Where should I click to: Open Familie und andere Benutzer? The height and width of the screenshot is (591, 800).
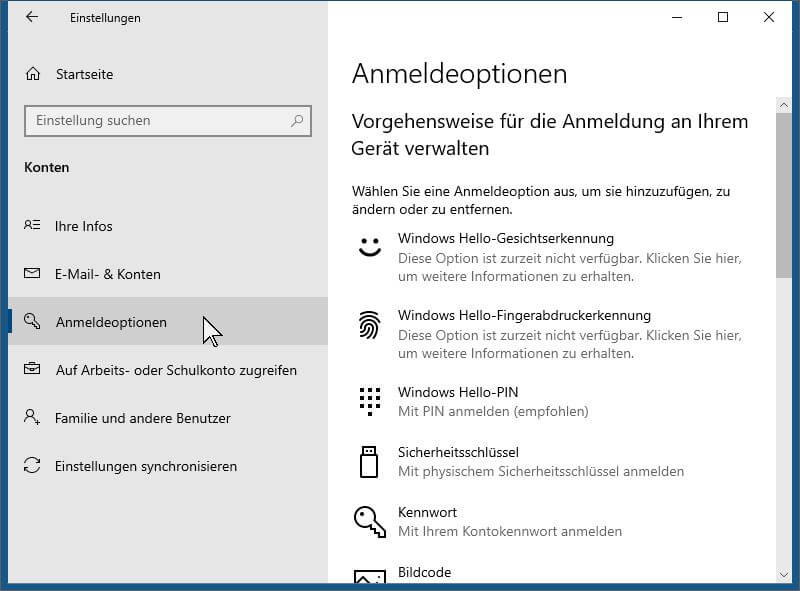pos(168,417)
